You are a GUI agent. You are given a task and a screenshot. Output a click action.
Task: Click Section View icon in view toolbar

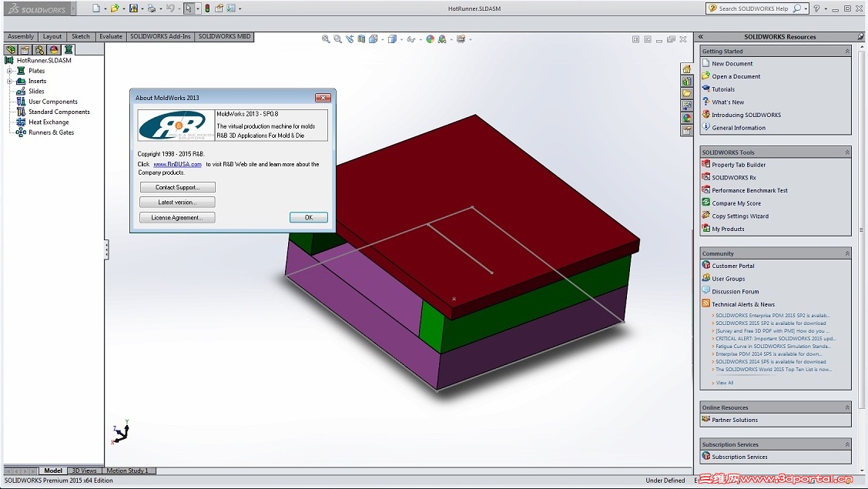(361, 39)
